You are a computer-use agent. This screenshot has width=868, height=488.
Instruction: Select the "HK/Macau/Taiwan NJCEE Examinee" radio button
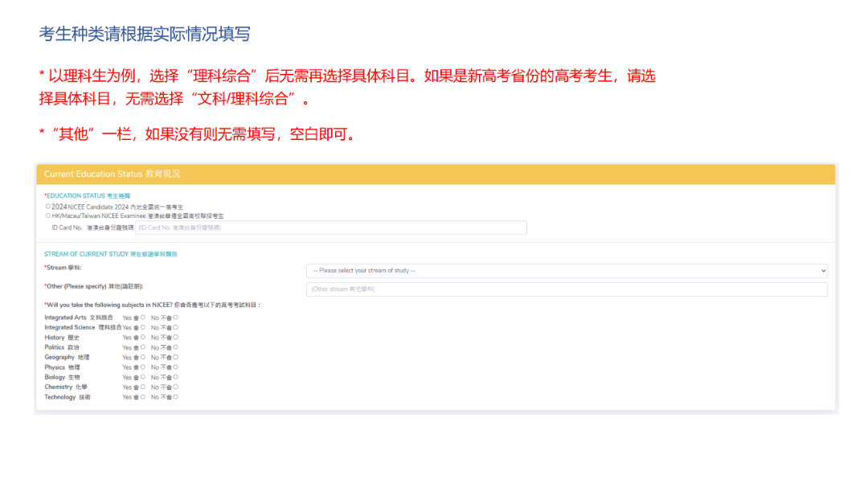tap(48, 215)
